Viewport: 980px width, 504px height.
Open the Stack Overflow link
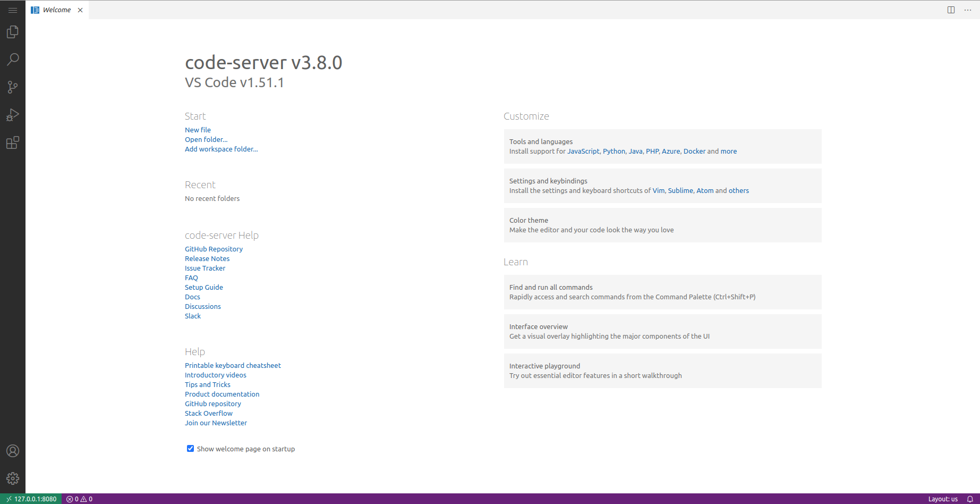tap(209, 413)
